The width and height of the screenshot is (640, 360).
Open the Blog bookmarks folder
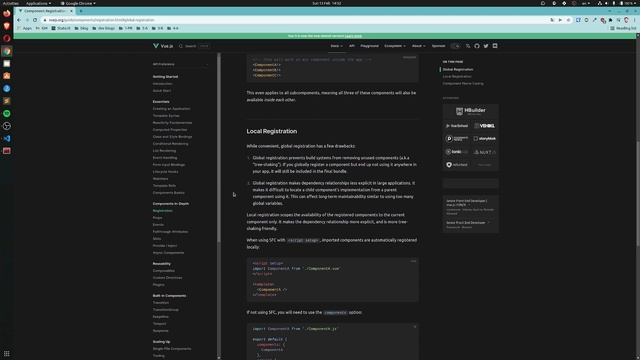[x=81, y=28]
